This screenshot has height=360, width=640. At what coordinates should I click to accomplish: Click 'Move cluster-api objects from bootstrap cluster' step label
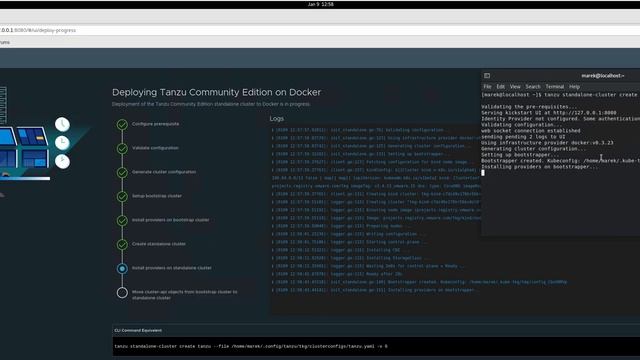point(184,295)
